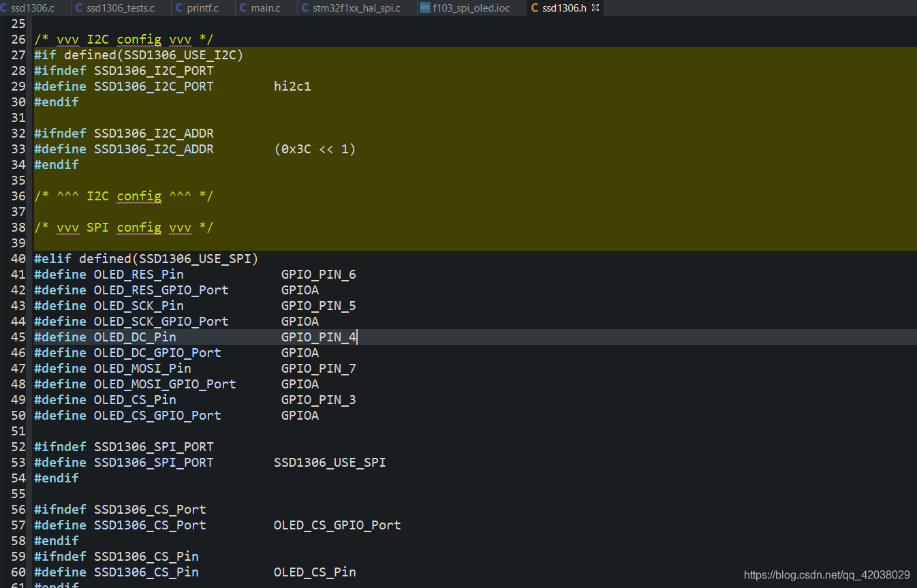Click 'GPIO_PIN_7' on the OLED_MOSI_Pin line
The height and width of the screenshot is (588, 917).
tap(319, 369)
